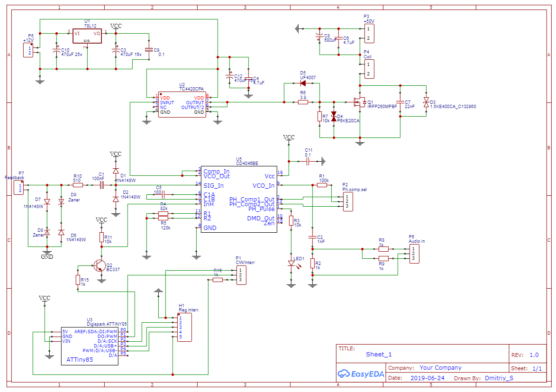Select the P4 Coil connector
Viewport: 556px width, 392px height.
pyautogui.click(x=369, y=69)
